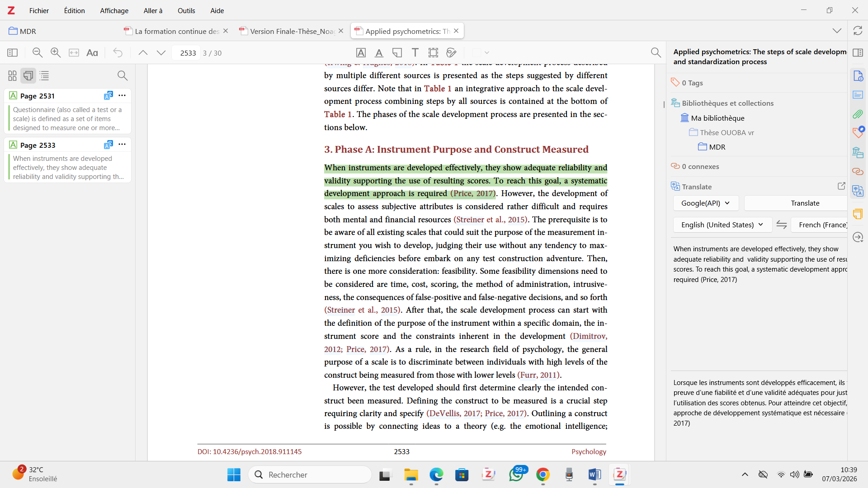The image size is (868, 488).
Task: Select the sticky note annotation tool
Action: 397,53
